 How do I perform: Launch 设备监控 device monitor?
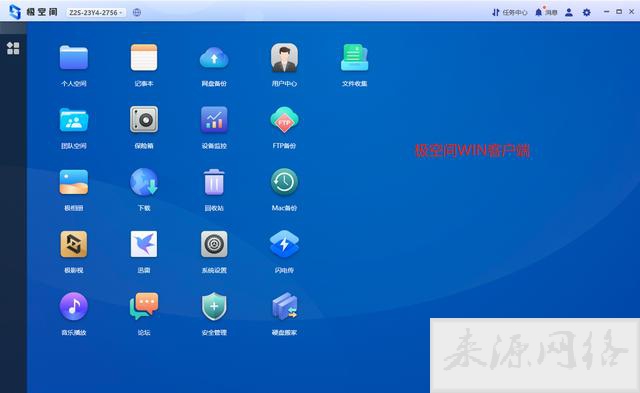(x=214, y=120)
